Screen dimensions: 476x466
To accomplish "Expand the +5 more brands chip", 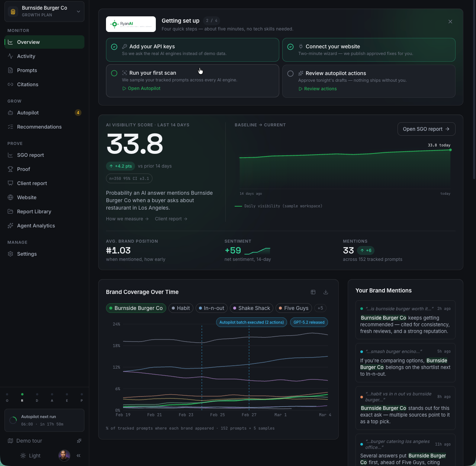I will [x=320, y=308].
